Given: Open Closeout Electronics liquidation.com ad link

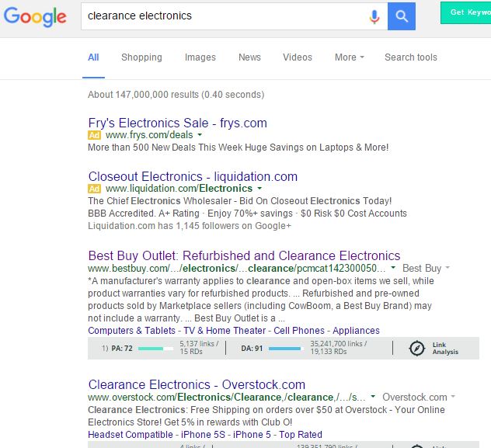Looking at the screenshot, I should click(193, 176).
